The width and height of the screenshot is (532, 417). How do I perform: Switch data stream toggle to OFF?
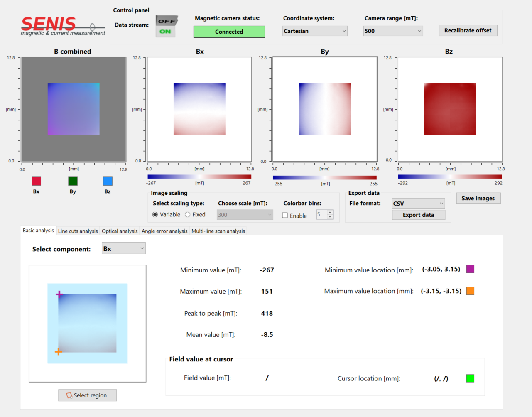[167, 21]
